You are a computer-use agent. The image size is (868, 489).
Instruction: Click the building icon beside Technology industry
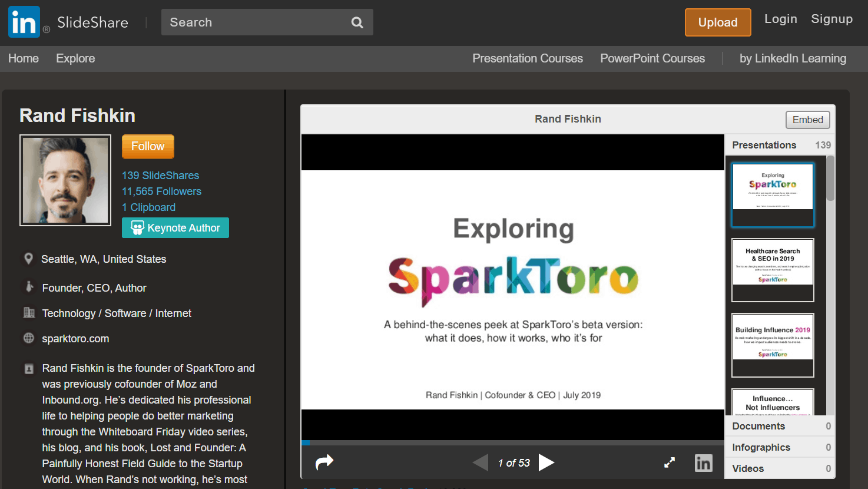pos(29,313)
